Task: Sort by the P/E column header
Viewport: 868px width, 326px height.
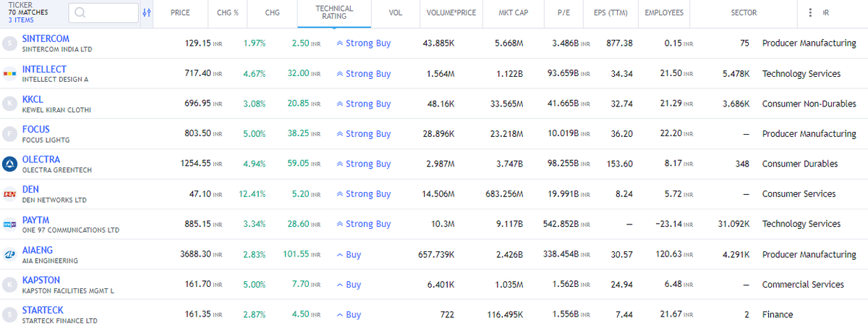Action: point(564,13)
